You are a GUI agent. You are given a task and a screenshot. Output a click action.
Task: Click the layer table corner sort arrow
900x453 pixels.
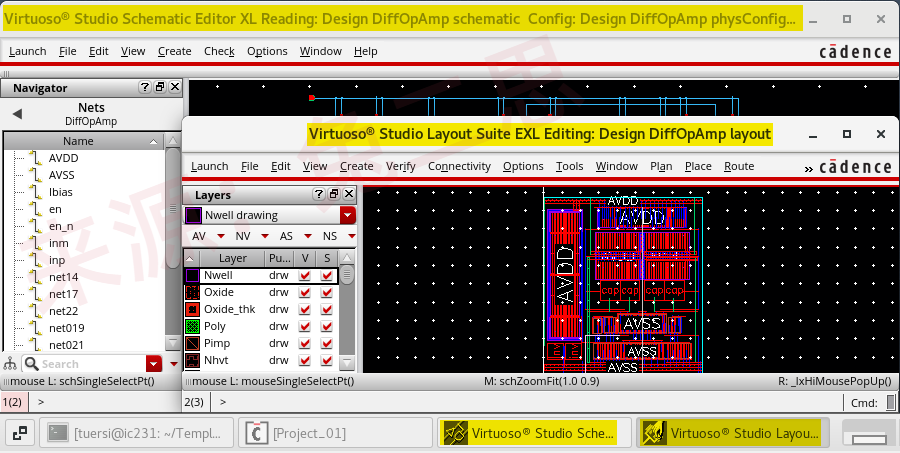click(191, 258)
